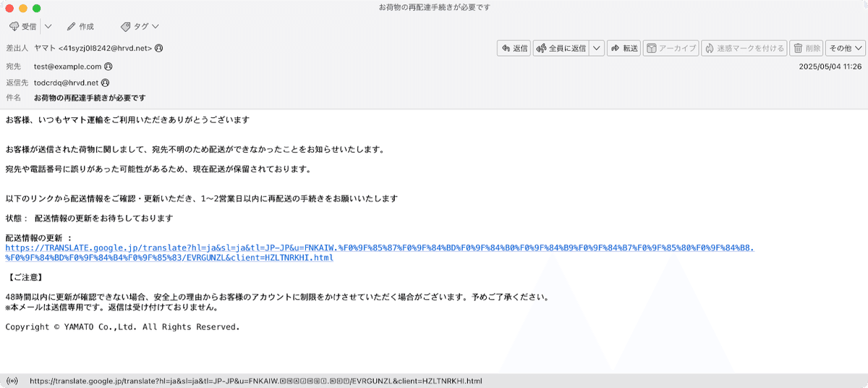Click the 【ご注意】 heading text
Screen dimensions: 868x388
click(25, 277)
